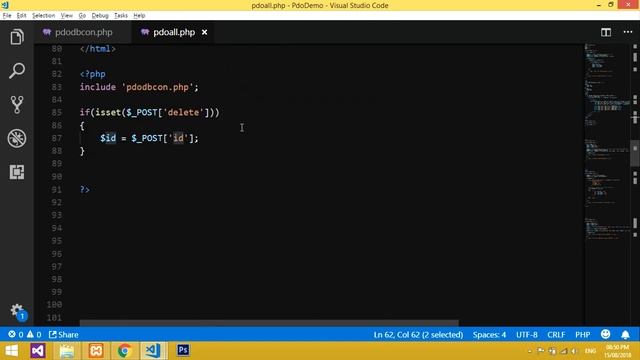Viewport: 640px width, 360px height.
Task: Open the Manage gear icon
Action: click(17, 311)
